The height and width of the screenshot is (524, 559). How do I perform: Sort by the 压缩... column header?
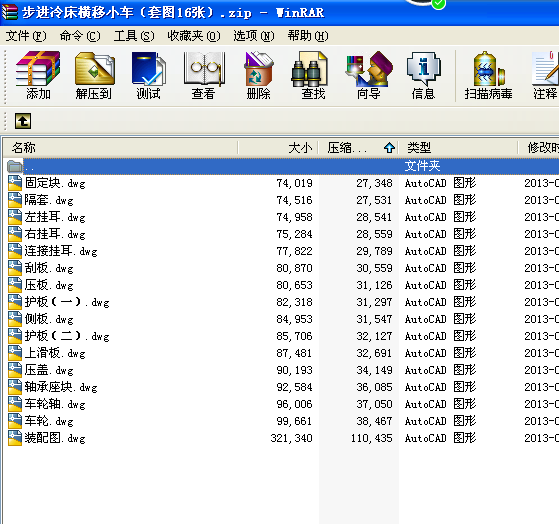[359, 148]
